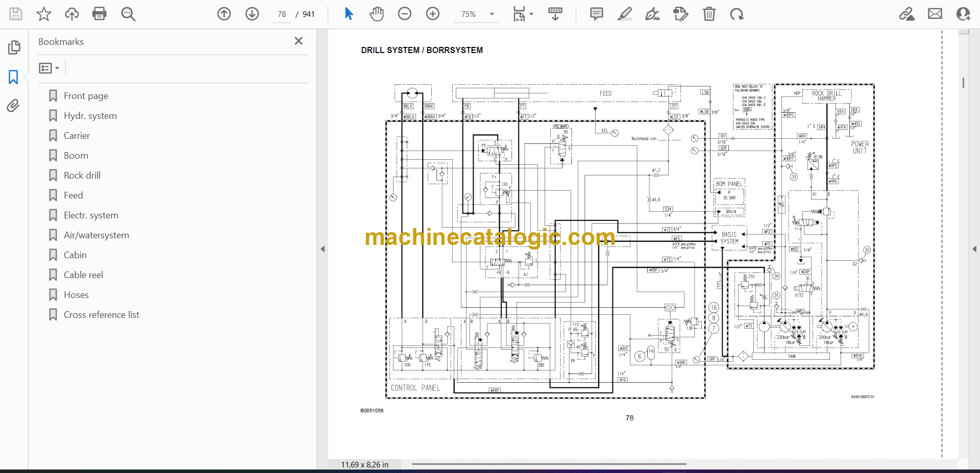Collapse the left navigation pane arrow
Viewport: 980px width, 473px height.
323,249
